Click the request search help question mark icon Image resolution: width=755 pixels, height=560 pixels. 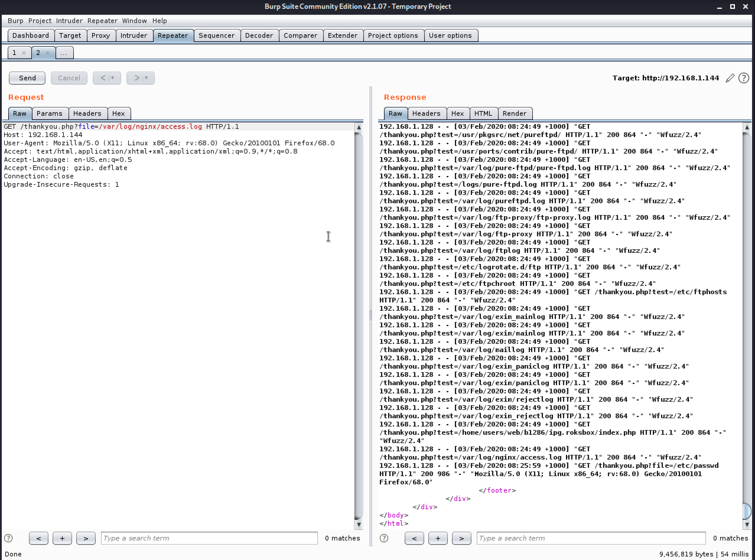tap(9, 538)
